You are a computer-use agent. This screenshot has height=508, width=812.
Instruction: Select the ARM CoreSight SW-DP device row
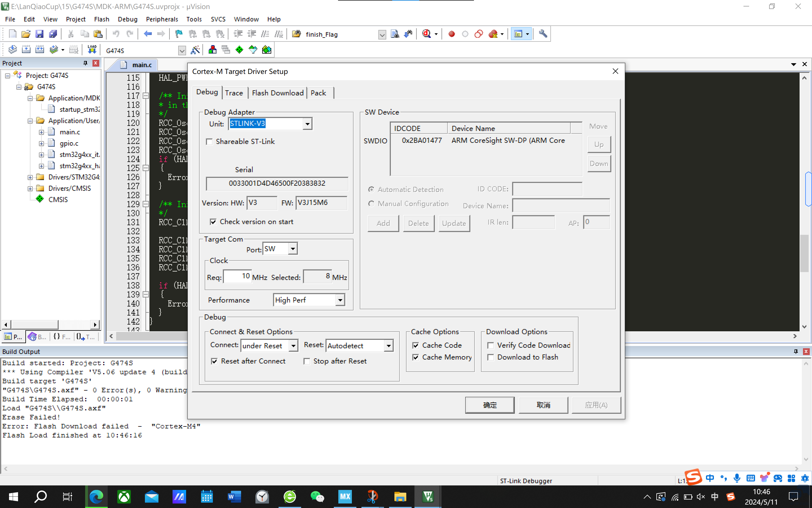click(486, 141)
